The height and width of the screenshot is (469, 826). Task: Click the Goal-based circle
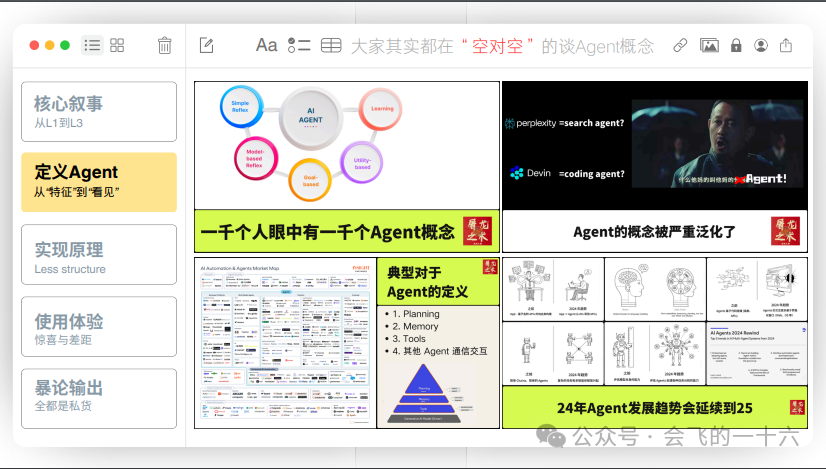pyautogui.click(x=310, y=180)
